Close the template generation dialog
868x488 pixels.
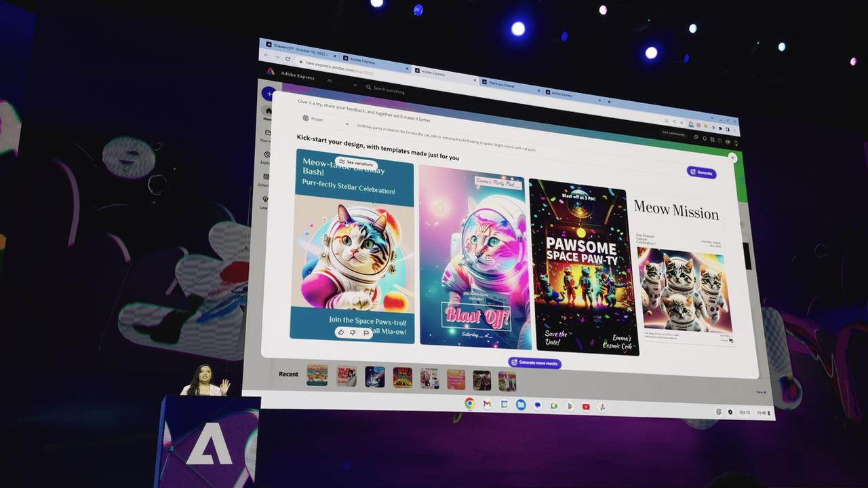pos(732,157)
